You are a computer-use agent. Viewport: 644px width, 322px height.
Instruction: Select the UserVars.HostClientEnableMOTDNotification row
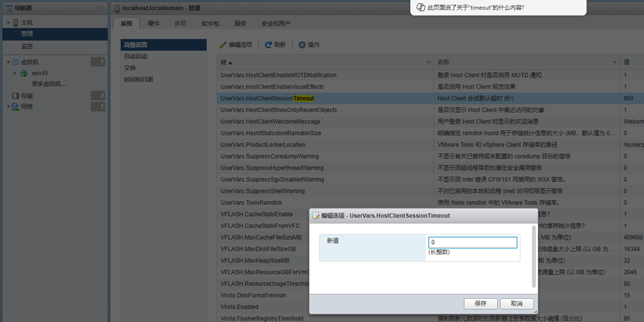pos(430,75)
